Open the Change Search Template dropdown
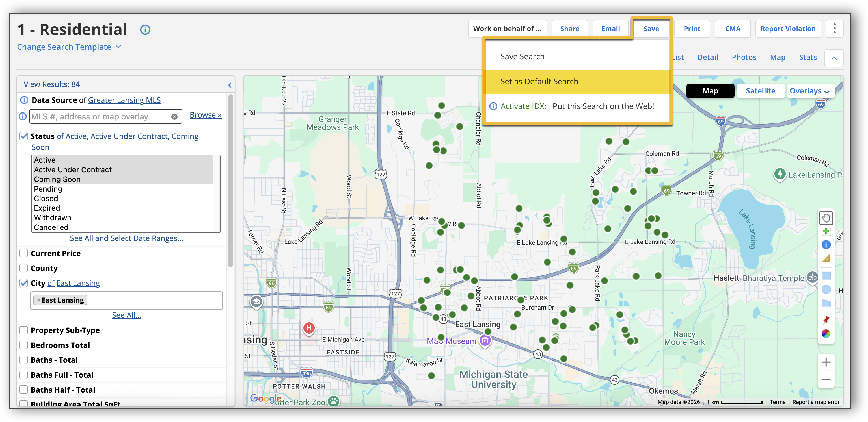This screenshot has height=422, width=868. 69,47
